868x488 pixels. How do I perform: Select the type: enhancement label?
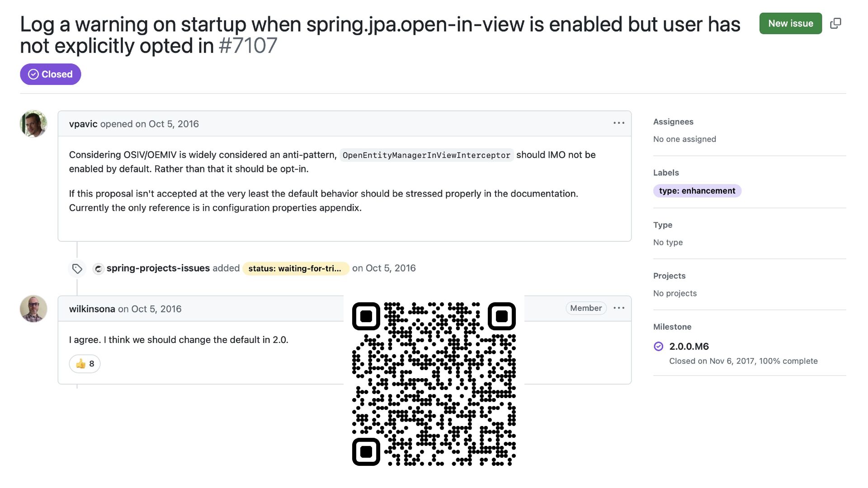click(x=697, y=191)
